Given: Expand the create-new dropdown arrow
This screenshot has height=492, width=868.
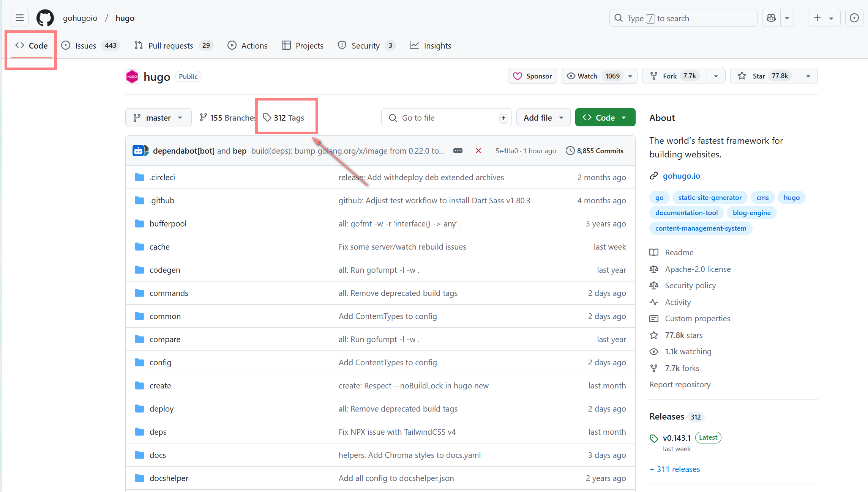Looking at the screenshot, I should (831, 18).
